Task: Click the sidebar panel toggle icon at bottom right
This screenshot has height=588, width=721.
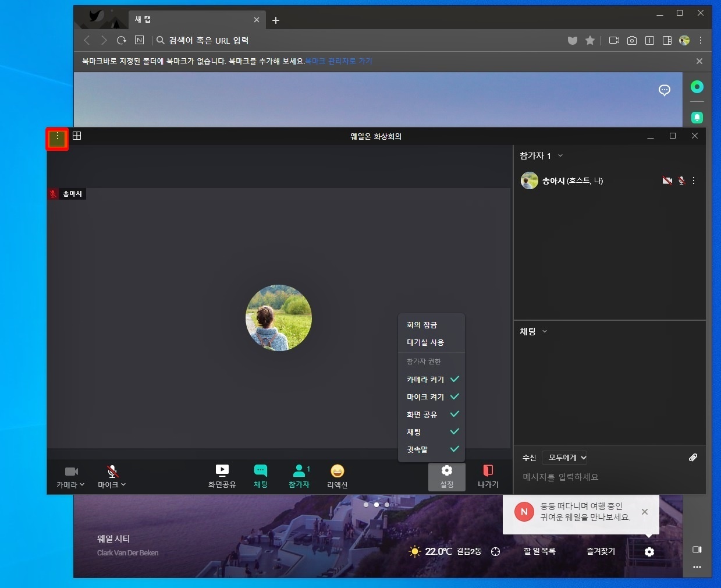Action: tap(697, 550)
